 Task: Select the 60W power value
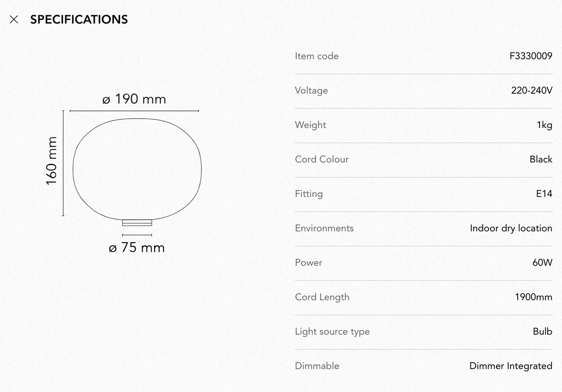click(x=542, y=262)
